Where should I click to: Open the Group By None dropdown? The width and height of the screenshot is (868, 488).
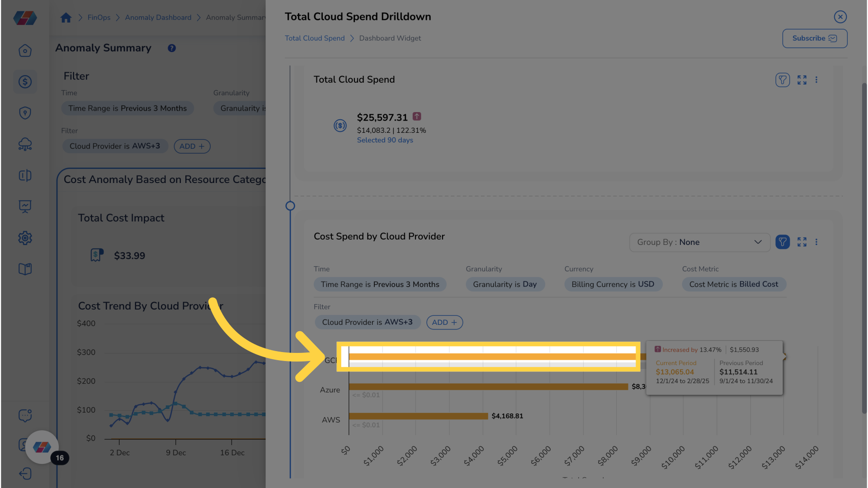699,242
